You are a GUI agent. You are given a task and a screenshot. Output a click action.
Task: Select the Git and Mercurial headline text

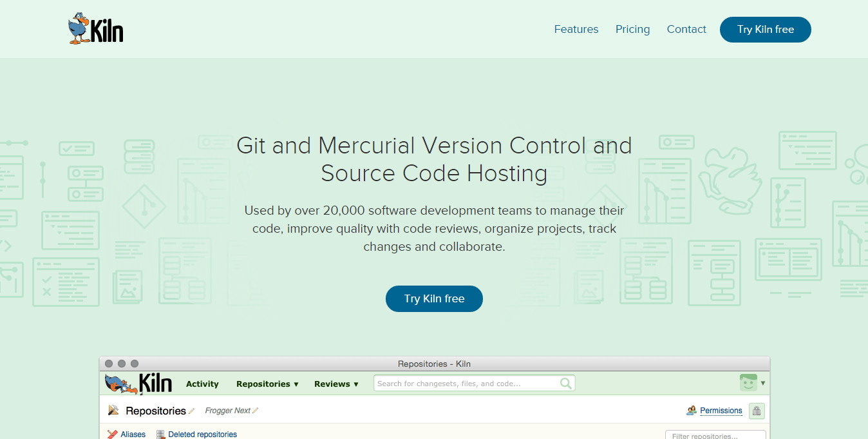tap(434, 159)
